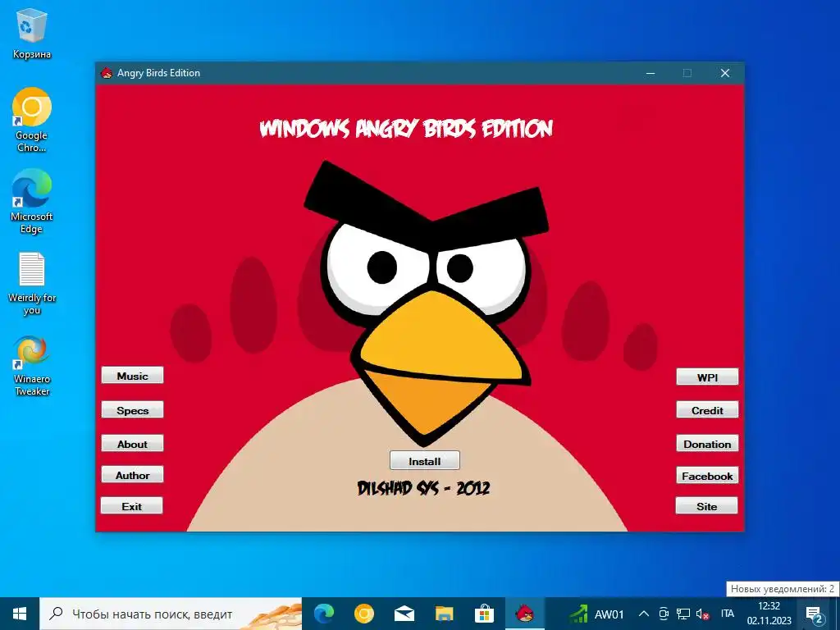Screen dimensions: 840x630
Task: Select the Microsoft Edge desktop shortcut
Action: (32, 202)
